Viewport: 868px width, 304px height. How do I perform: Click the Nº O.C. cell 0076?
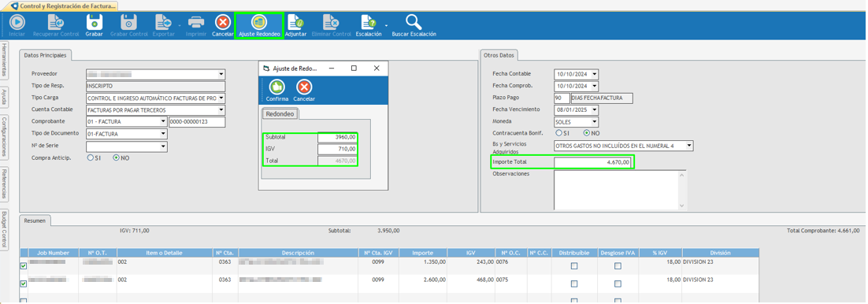510,262
